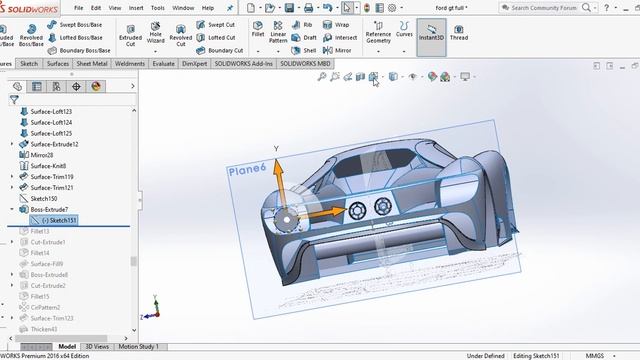Open the Curves tool
The image size is (640, 360).
404,29
